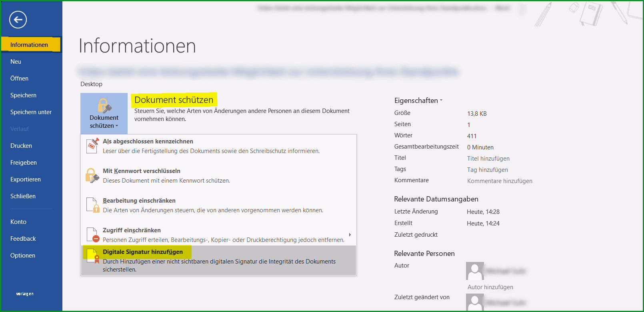The width and height of the screenshot is (644, 312).
Task: Choose Speichern in the sidebar
Action: point(31,95)
